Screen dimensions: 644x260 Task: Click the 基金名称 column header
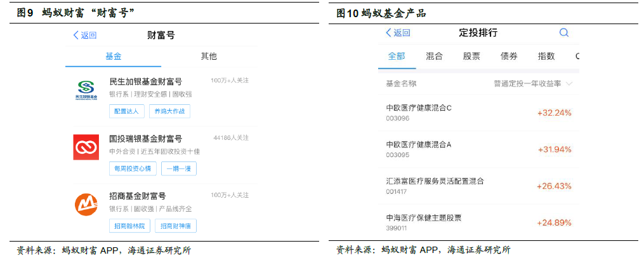click(x=401, y=83)
